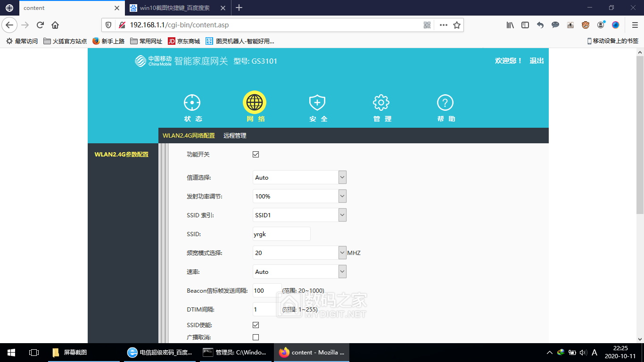Screen dimensions: 644x362
Task: Close the win10截图快捷键 tab
Action: pos(223,8)
